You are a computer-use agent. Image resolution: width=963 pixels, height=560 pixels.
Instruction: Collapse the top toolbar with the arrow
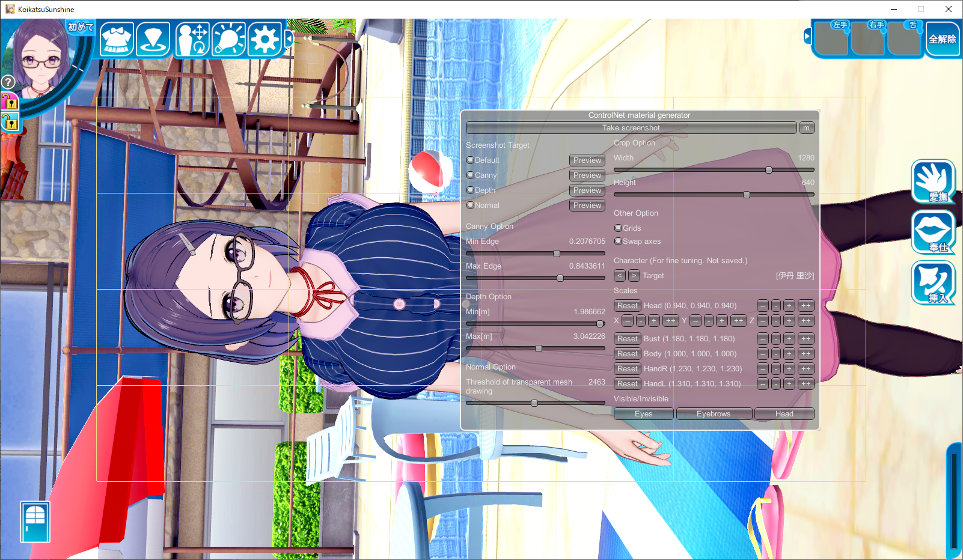pos(289,39)
